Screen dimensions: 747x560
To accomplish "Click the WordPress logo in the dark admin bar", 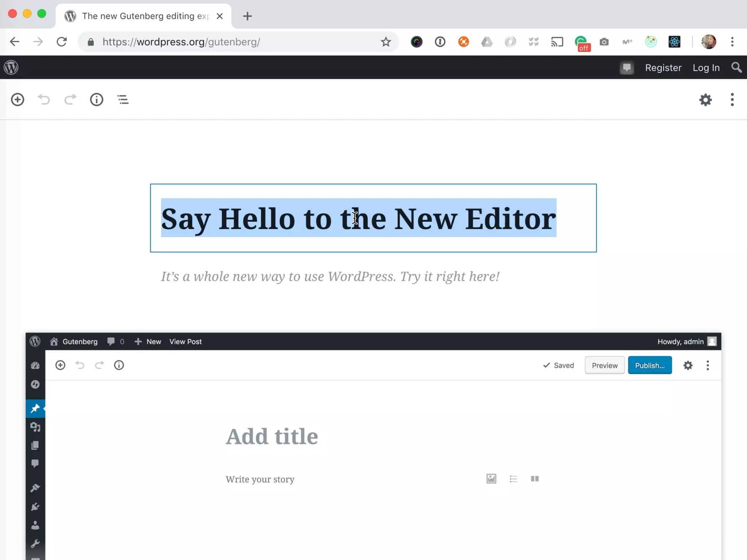I will tap(11, 67).
